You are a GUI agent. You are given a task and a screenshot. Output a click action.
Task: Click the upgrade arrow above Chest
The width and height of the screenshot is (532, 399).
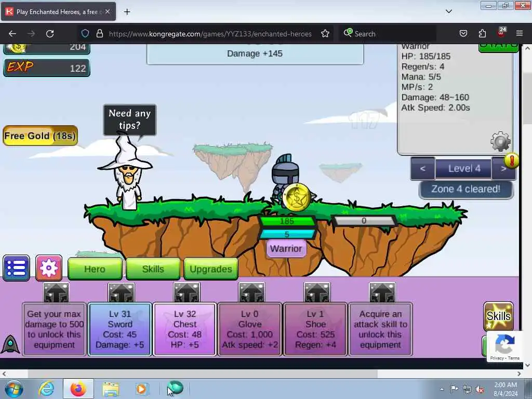point(187,292)
